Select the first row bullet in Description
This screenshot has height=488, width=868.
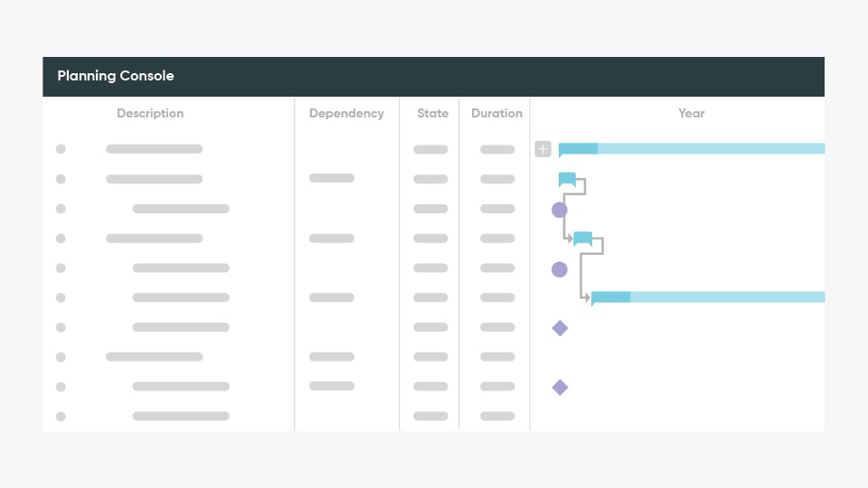pyautogui.click(x=61, y=149)
